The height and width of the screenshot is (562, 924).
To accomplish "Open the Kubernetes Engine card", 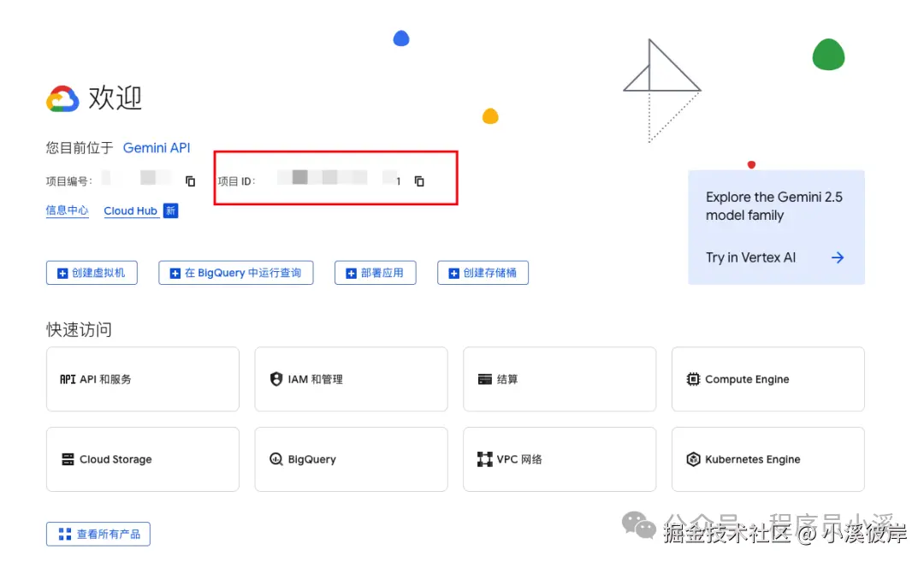I will 767,458.
